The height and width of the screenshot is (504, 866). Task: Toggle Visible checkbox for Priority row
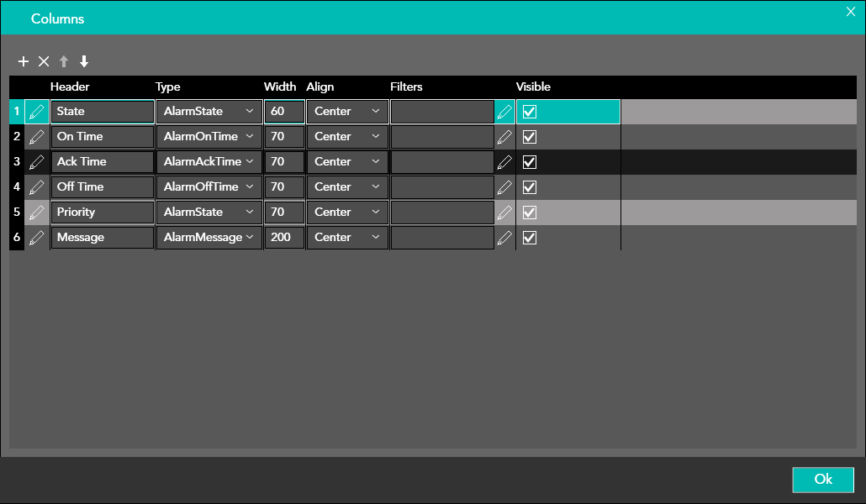[530, 213]
